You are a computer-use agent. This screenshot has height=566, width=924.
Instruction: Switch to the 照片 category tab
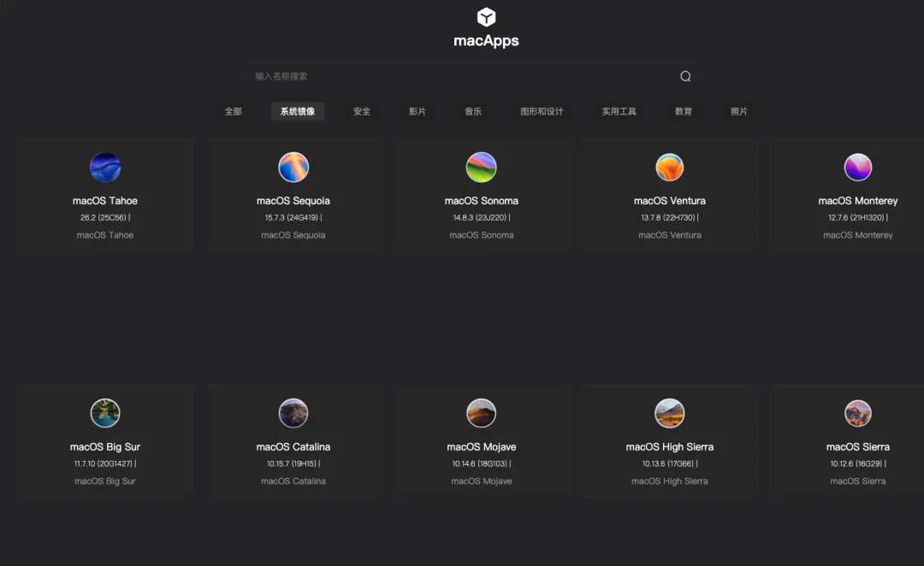point(739,111)
